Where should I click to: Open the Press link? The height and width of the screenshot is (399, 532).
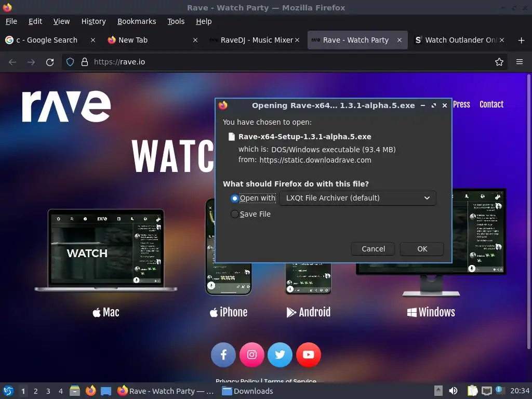(x=461, y=104)
